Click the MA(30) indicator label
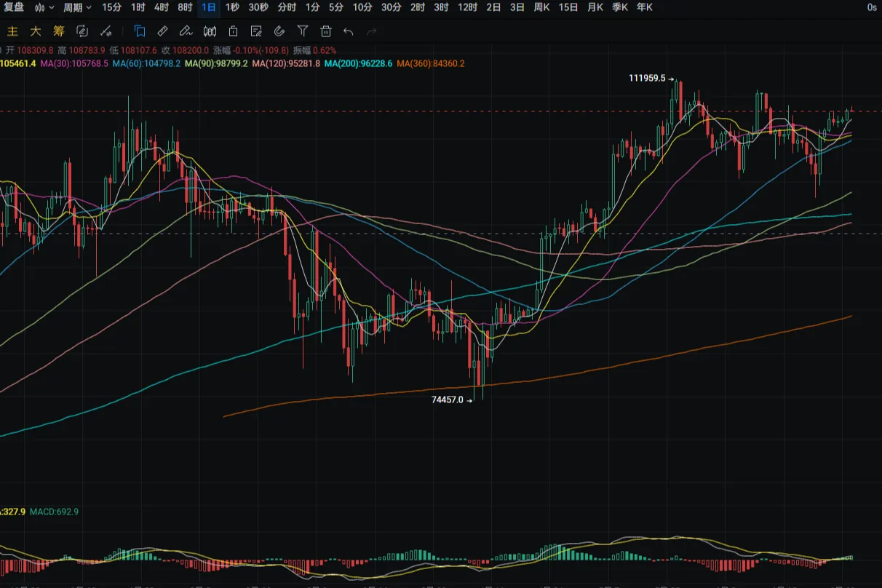882x588 pixels. tap(74, 64)
